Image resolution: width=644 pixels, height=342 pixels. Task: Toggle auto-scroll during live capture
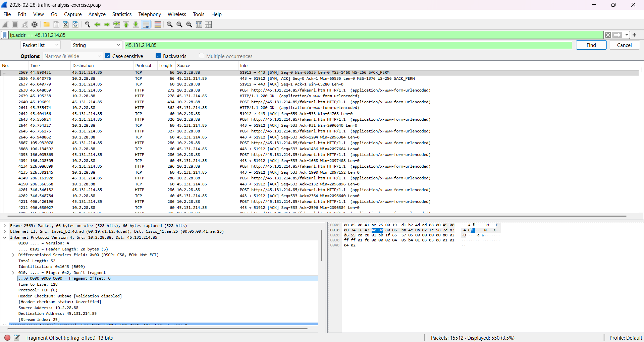pos(146,24)
